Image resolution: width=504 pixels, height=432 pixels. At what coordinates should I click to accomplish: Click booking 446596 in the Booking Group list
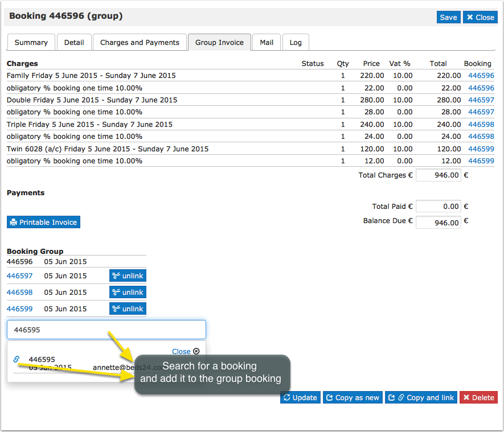click(19, 261)
